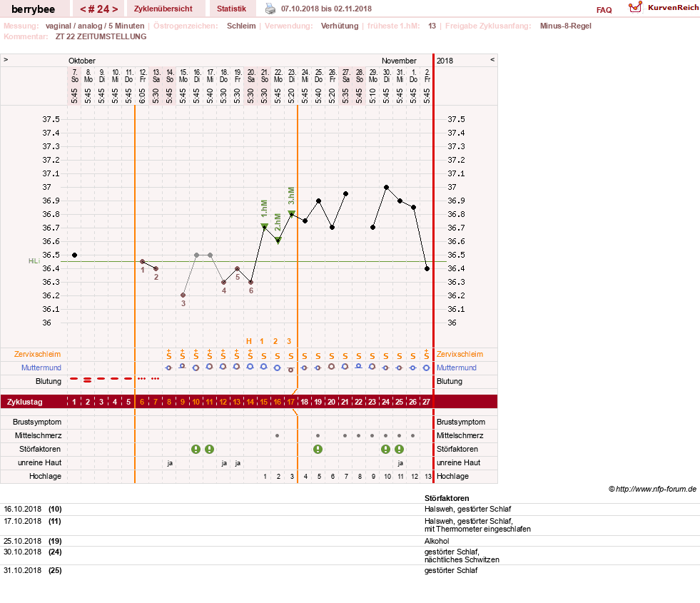Click the bleeding mark on cycle day 2
700x603 pixels.
pos(88,380)
